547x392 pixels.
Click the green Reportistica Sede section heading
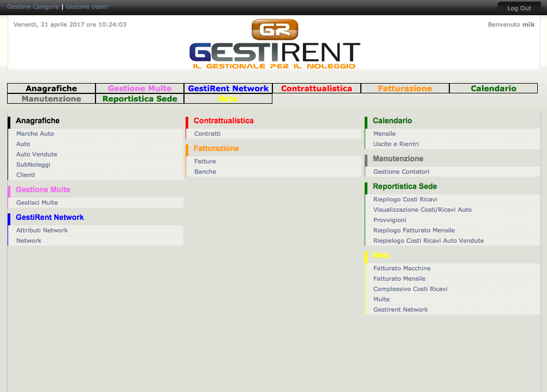405,186
